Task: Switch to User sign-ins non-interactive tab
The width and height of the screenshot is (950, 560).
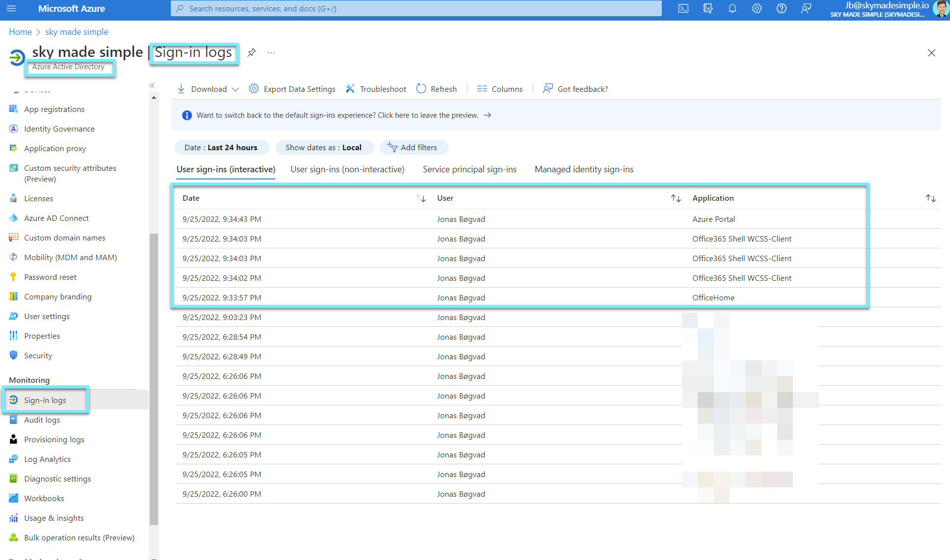Action: [347, 169]
